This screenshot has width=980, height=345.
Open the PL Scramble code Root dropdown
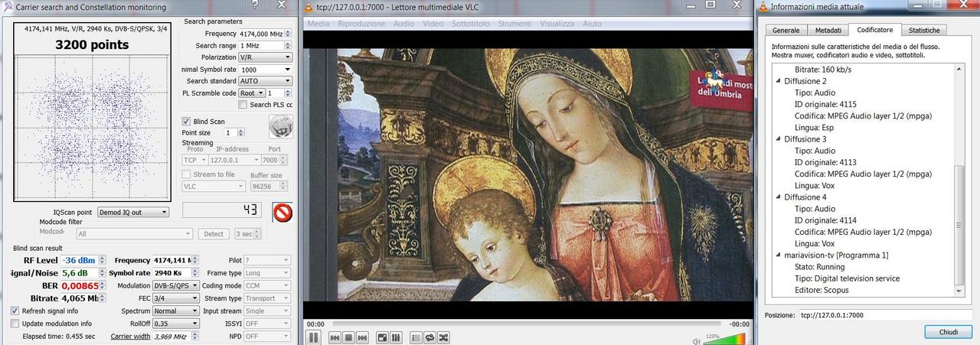coord(251,93)
